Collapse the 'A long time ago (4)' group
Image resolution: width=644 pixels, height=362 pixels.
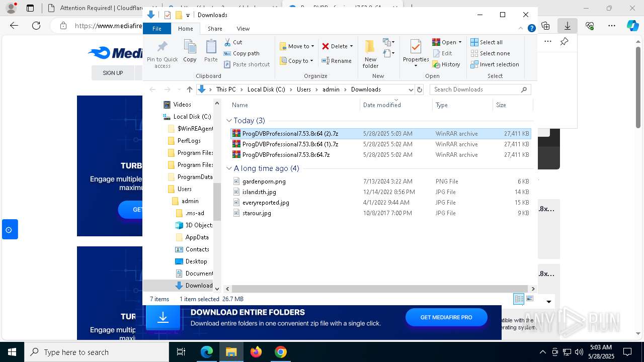[x=229, y=168]
